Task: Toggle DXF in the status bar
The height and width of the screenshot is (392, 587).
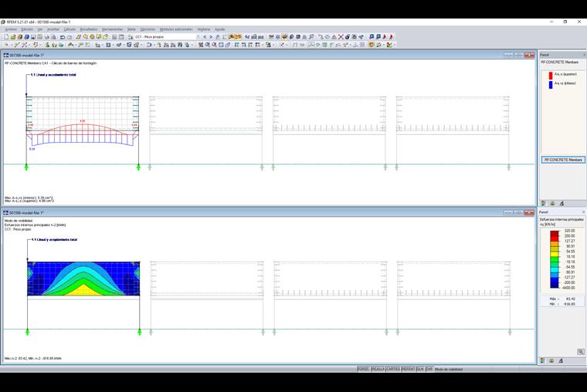Action: tap(429, 369)
